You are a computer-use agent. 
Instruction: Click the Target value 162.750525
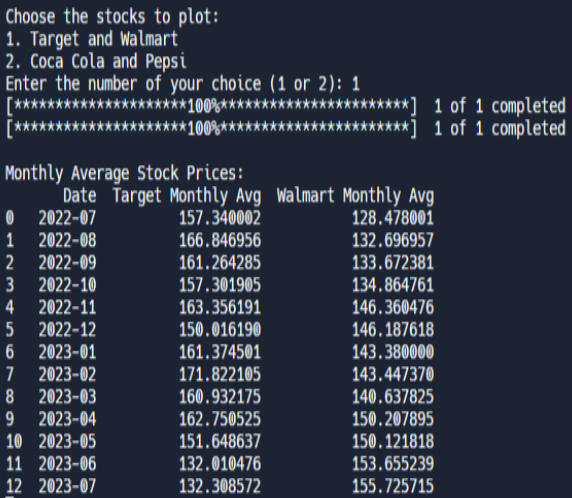pos(220,419)
